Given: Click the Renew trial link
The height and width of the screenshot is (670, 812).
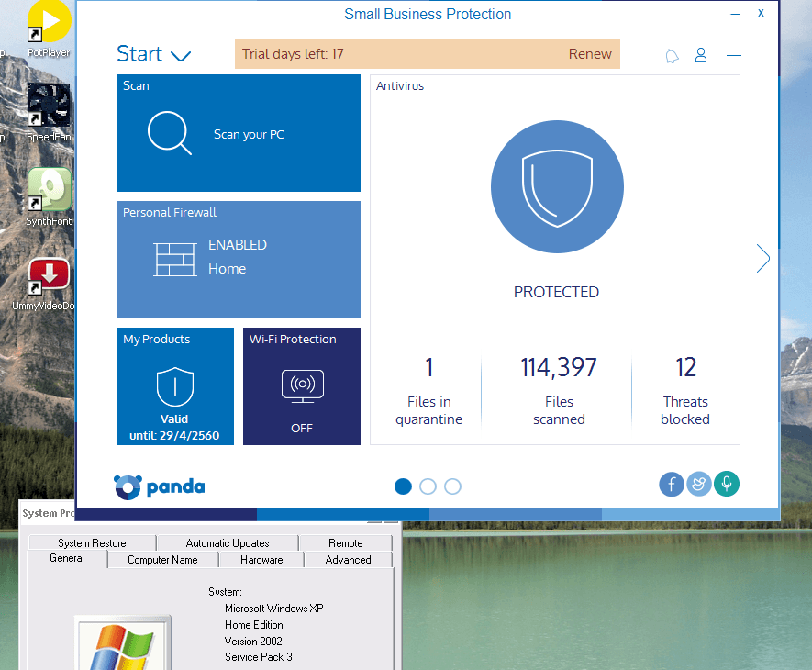Looking at the screenshot, I should [590, 54].
